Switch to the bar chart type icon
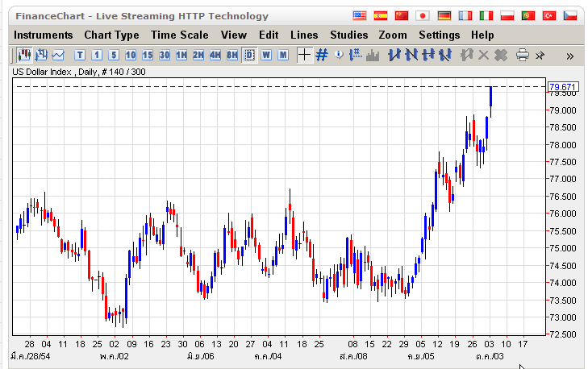This screenshot has height=369, width=588. (40, 55)
